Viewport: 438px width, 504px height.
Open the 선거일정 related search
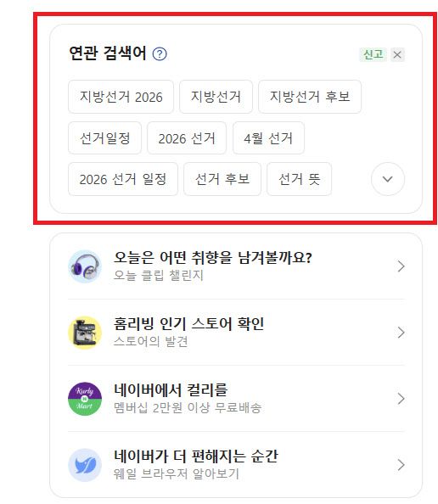click(x=105, y=138)
